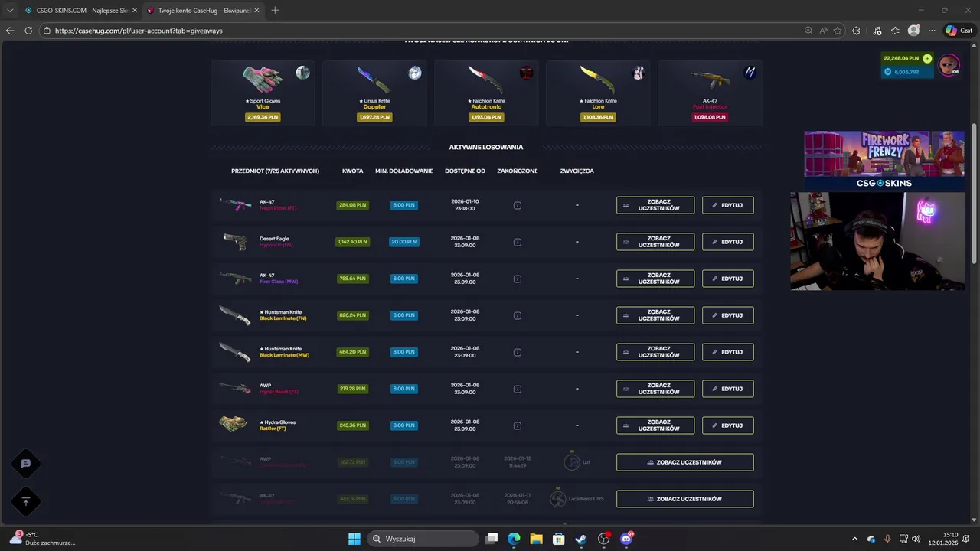Image resolution: width=980 pixels, height=551 pixels.
Task: Open Falchion Knife Autotronic prize card
Action: coord(486,93)
